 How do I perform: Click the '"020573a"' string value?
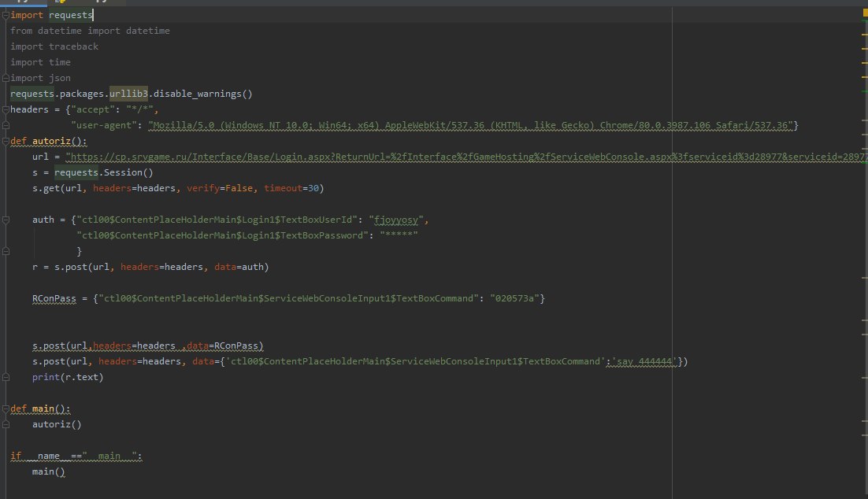(515, 299)
